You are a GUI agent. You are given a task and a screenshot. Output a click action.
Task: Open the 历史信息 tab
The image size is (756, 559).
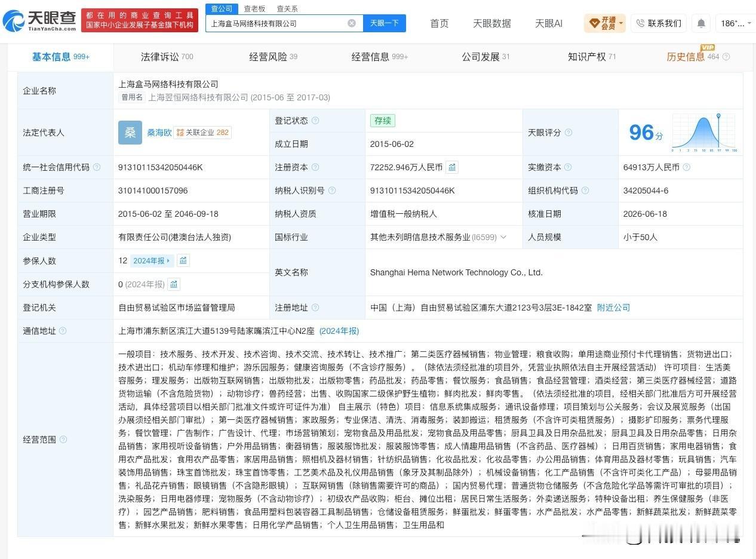point(686,57)
